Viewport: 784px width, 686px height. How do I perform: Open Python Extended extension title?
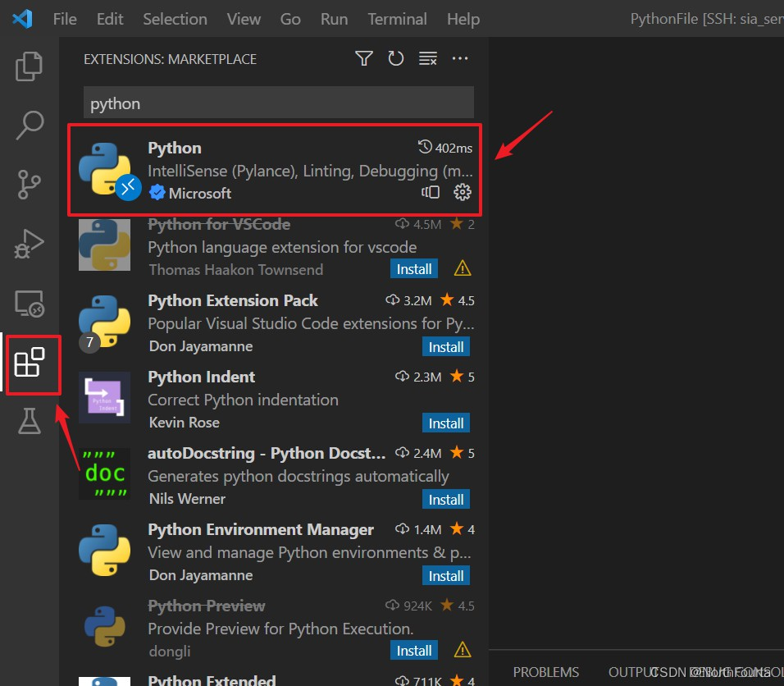(212, 679)
